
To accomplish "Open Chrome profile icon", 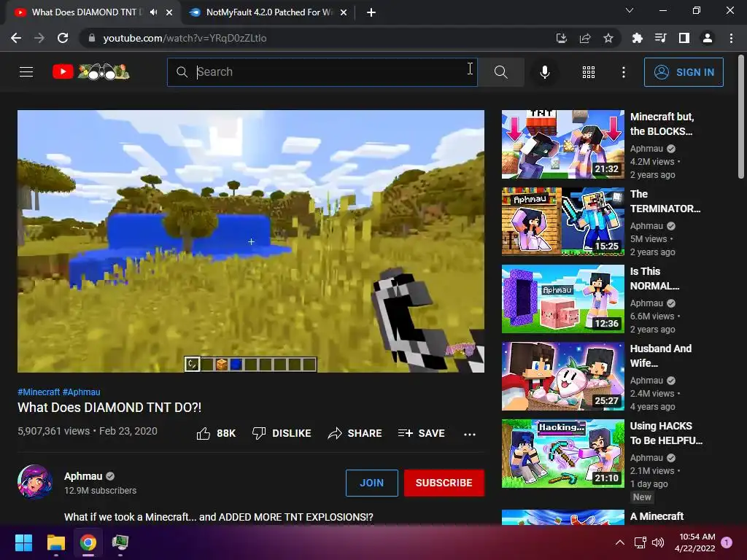I will pyautogui.click(x=708, y=38).
